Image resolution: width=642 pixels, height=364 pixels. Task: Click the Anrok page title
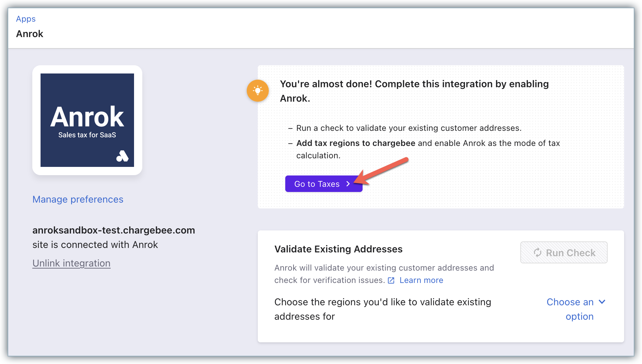pos(30,34)
